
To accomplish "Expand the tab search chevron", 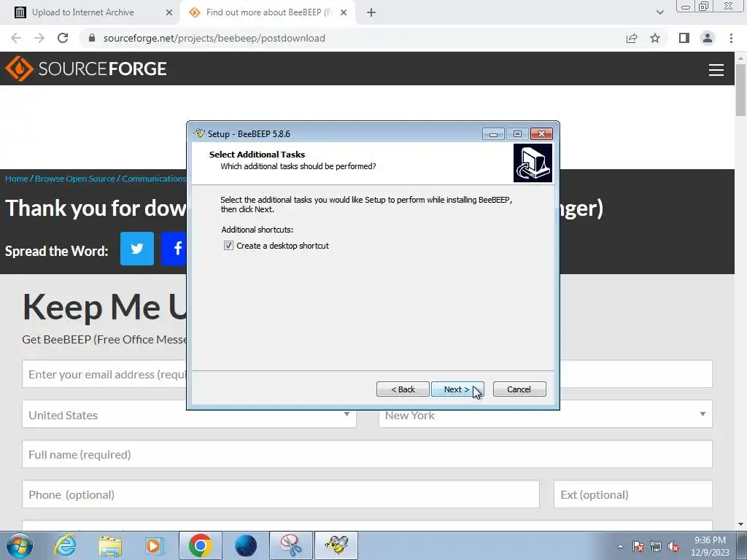I will (659, 12).
